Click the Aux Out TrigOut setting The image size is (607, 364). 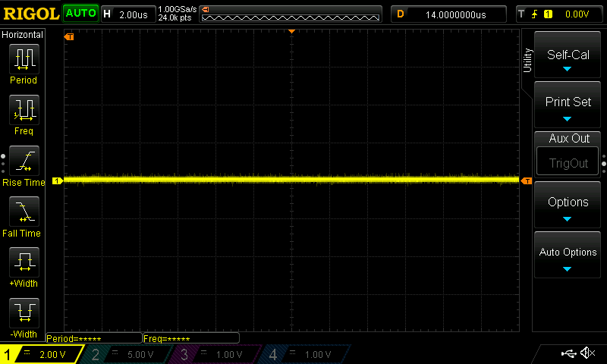pyautogui.click(x=568, y=155)
